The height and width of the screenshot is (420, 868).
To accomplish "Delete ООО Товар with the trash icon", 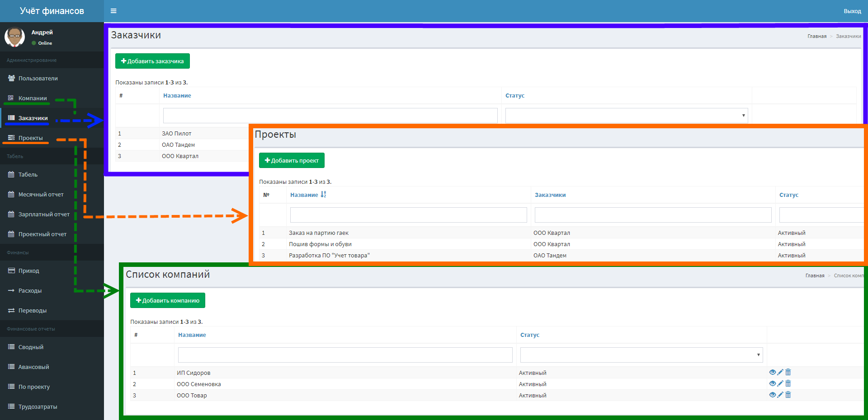I will [x=788, y=395].
